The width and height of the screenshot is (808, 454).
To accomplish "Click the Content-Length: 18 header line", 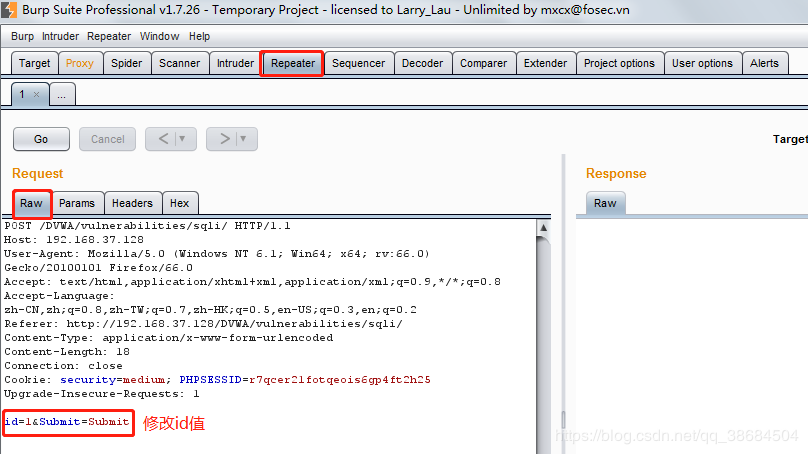I will coord(67,352).
